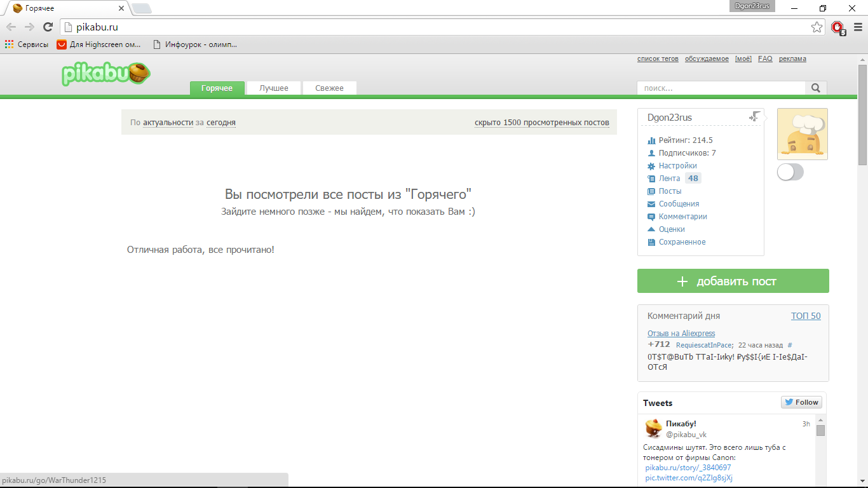Show the 1500 hidden viewed posts

pyautogui.click(x=541, y=123)
